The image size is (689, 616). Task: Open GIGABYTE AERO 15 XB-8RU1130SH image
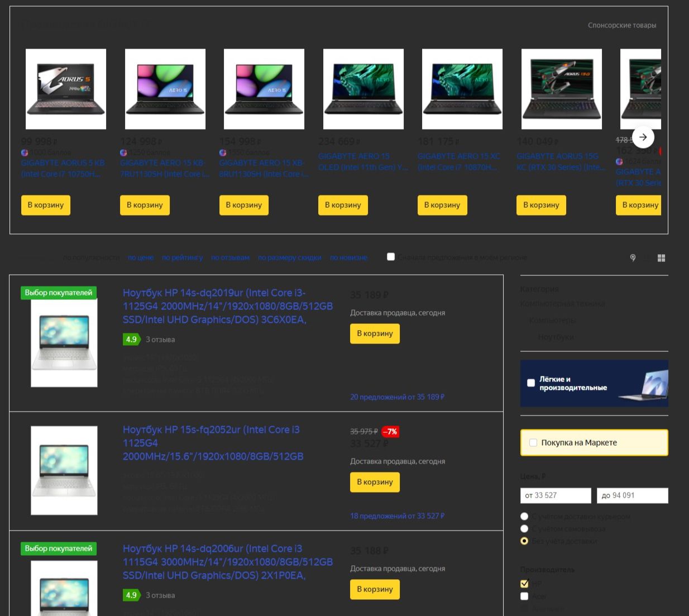(264, 89)
